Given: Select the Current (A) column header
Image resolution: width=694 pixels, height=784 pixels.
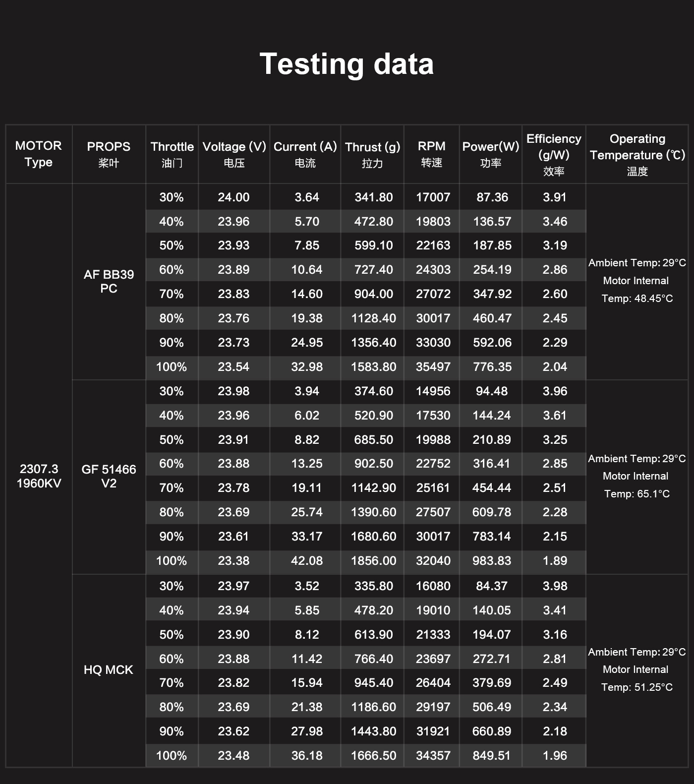Looking at the screenshot, I should click(305, 154).
